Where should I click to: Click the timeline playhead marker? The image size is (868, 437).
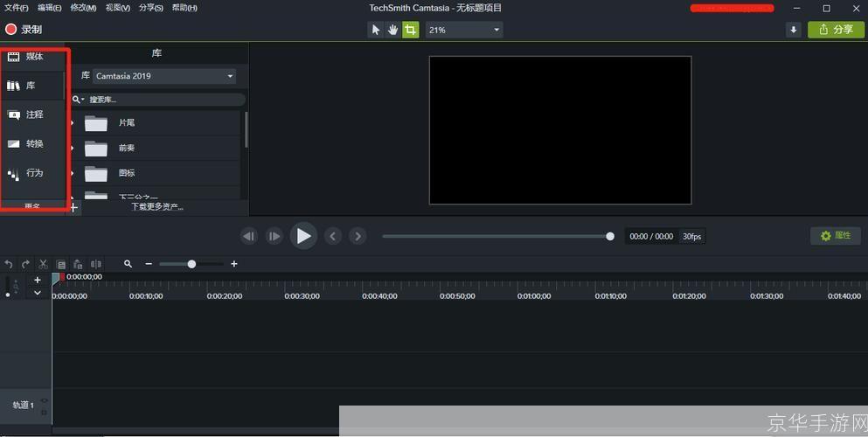[58, 278]
